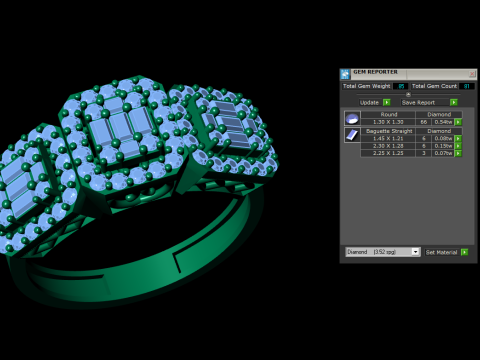The height and width of the screenshot is (360, 480).
Task: Click the green arrow next to Update
Action: coord(387,102)
